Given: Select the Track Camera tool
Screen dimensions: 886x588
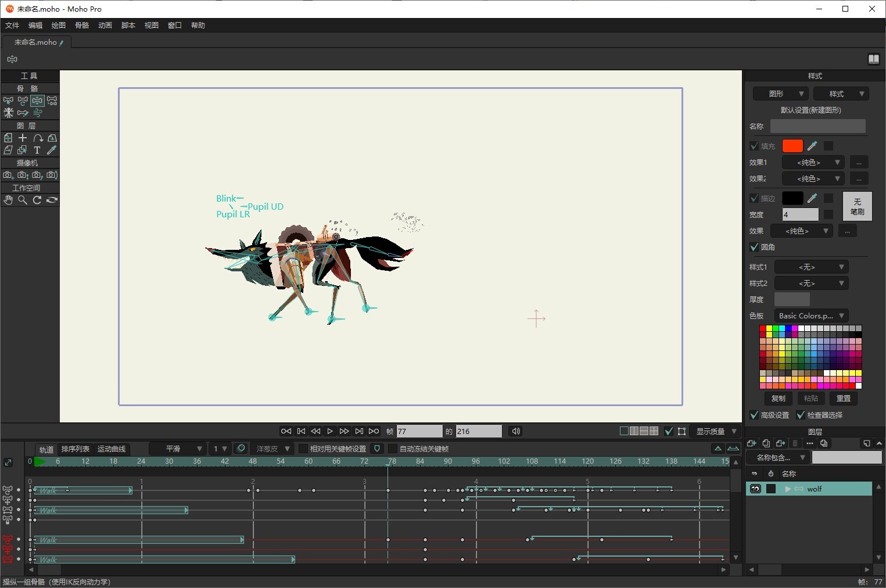Looking at the screenshot, I should 8,175.
